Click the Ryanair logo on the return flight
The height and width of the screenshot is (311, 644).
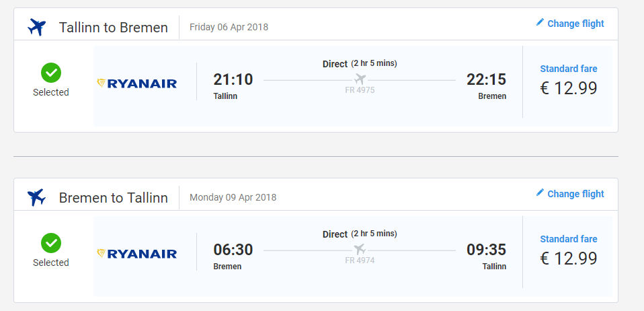tap(136, 254)
